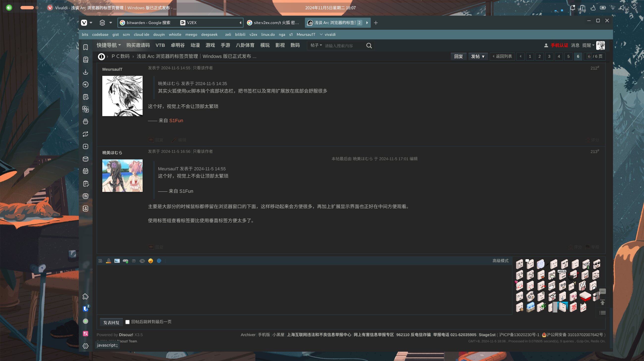
Task: Click the Wi-Fi tray icon
Action: (x=613, y=8)
